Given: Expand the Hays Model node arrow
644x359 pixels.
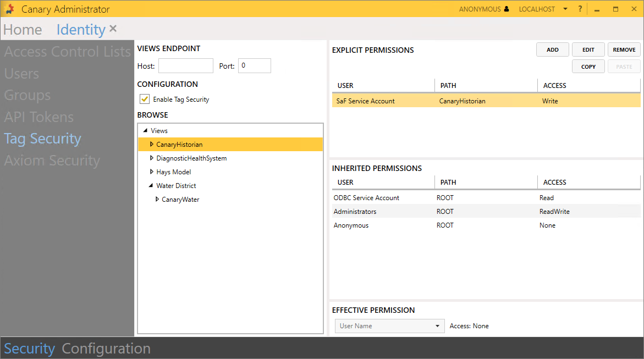Looking at the screenshot, I should coord(152,172).
